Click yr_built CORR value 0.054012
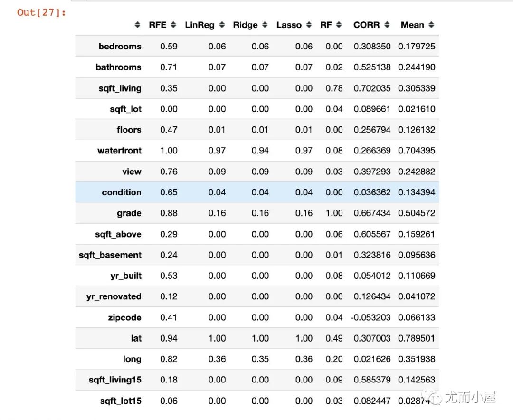This screenshot has height=420, width=513. 372,276
